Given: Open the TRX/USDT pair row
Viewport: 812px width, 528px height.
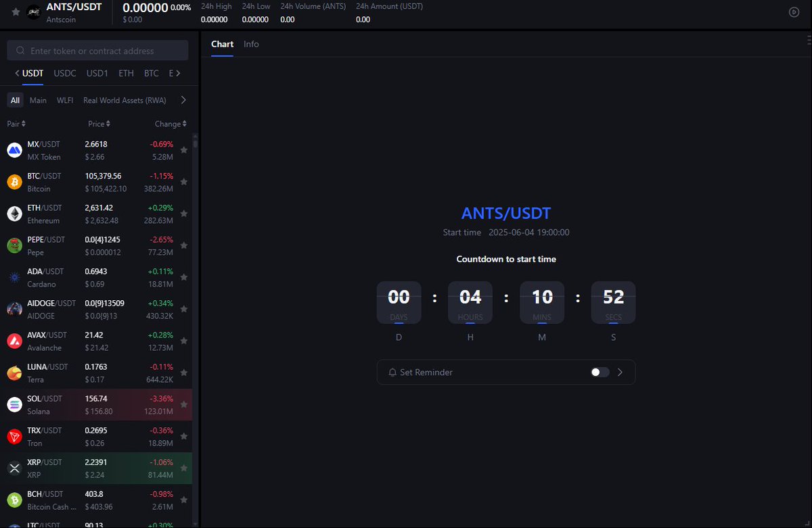Looking at the screenshot, I should (96, 436).
